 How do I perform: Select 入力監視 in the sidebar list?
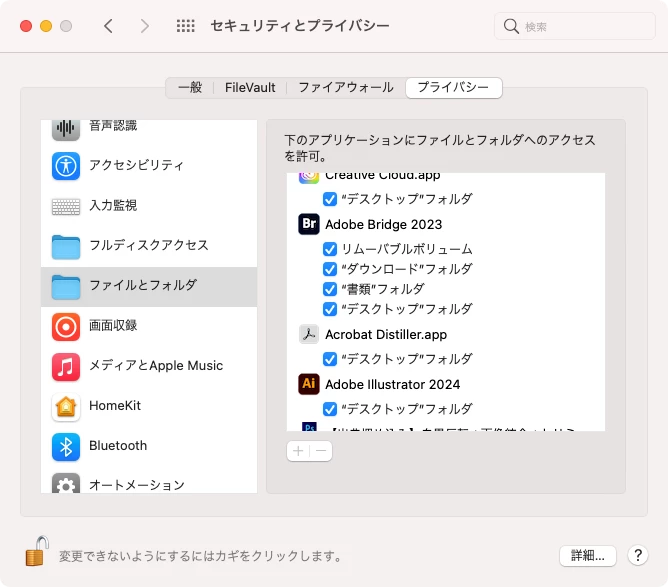pyautogui.click(x=149, y=206)
